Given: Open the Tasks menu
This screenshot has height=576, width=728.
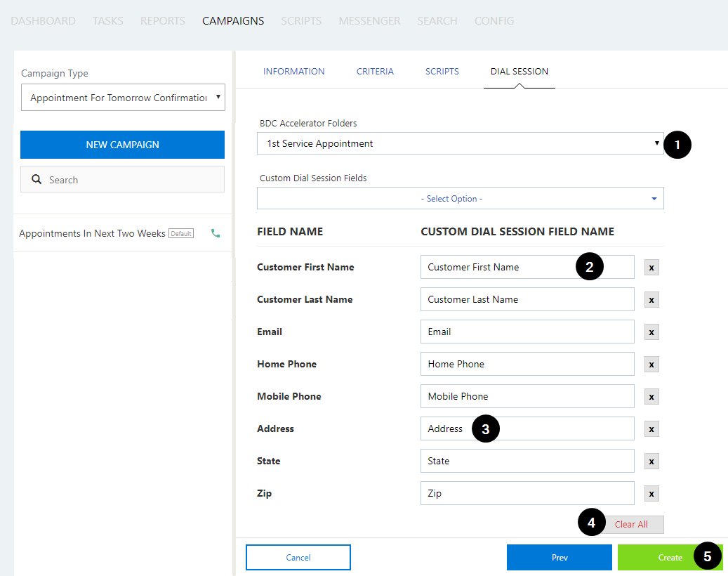Looking at the screenshot, I should (107, 21).
